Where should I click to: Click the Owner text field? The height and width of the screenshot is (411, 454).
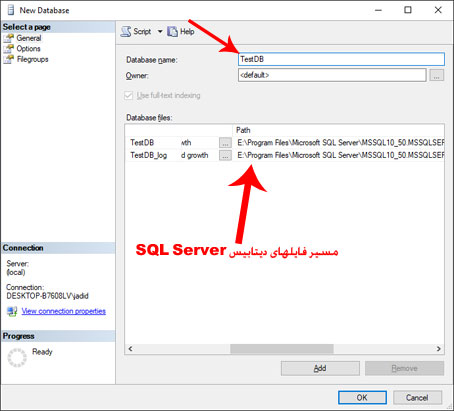pyautogui.click(x=332, y=75)
